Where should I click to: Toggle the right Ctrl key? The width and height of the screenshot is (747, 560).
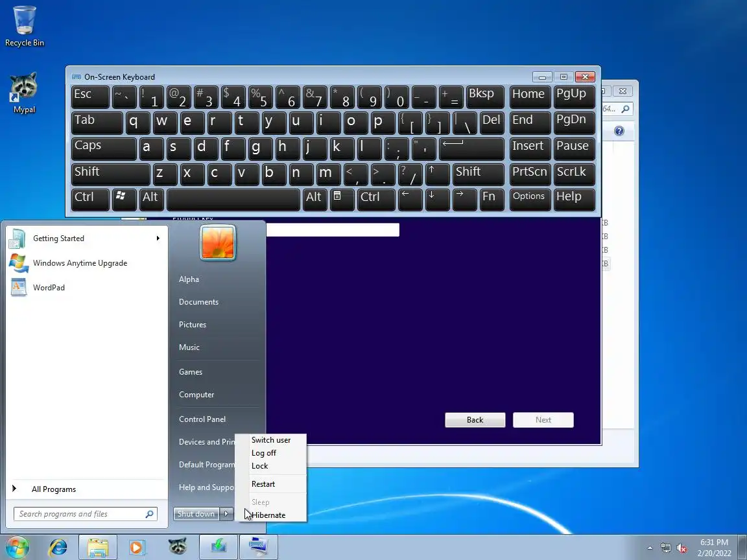point(376,200)
